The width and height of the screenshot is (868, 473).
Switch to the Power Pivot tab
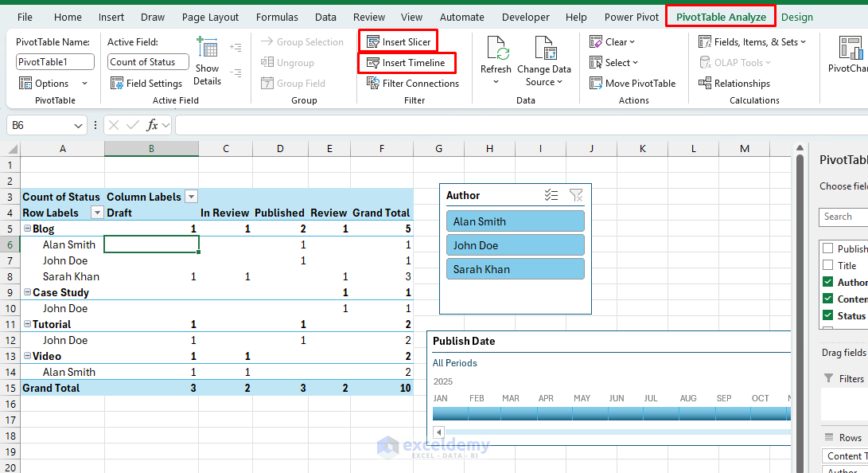(632, 18)
